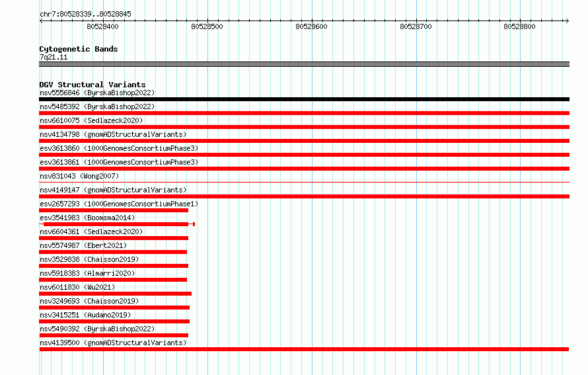This screenshot has width=588, height=375.
Task: Click the right arrow of the ruler
Action: coord(568,21)
